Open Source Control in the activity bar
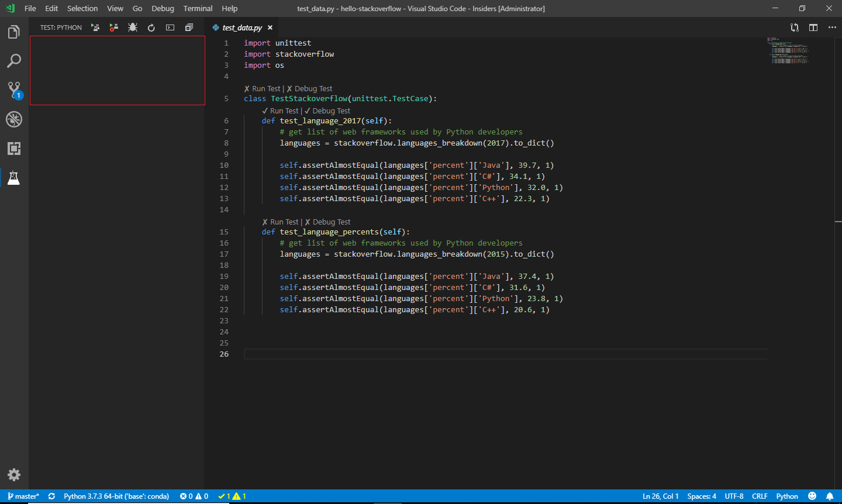Viewport: 842px width, 504px height. (14, 90)
